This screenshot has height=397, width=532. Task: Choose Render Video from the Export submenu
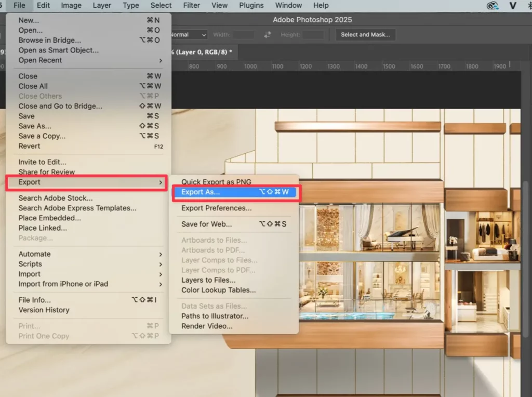point(206,326)
